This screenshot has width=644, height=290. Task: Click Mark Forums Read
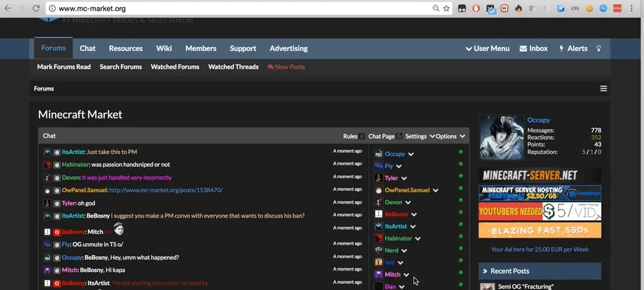64,67
